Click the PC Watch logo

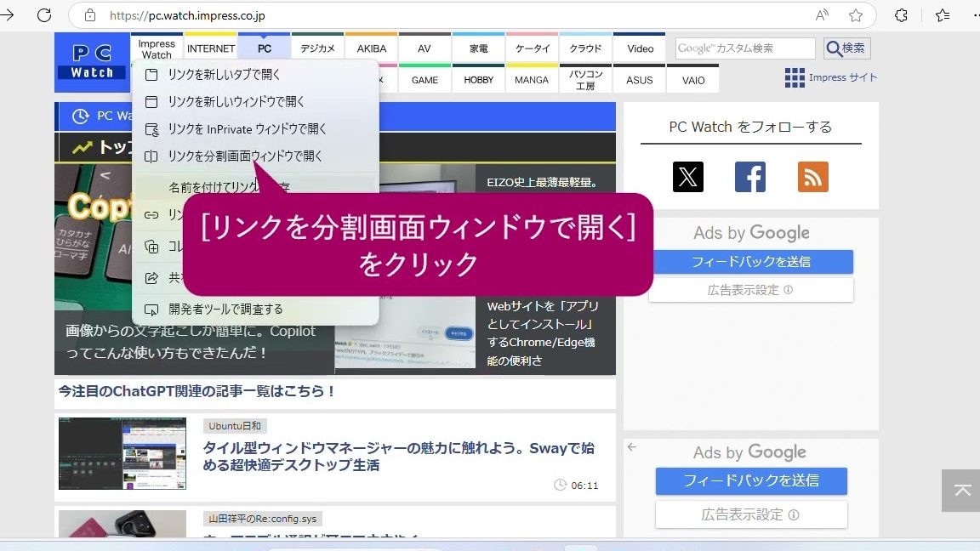pyautogui.click(x=92, y=62)
